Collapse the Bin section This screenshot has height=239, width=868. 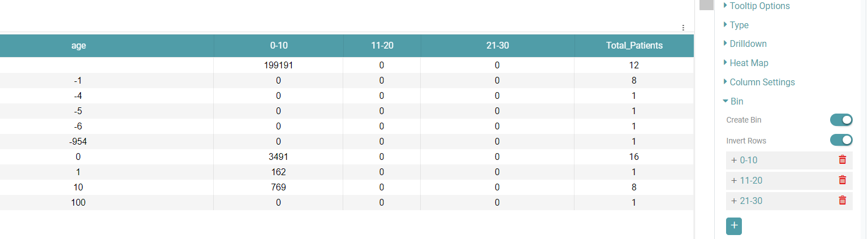[736, 102]
